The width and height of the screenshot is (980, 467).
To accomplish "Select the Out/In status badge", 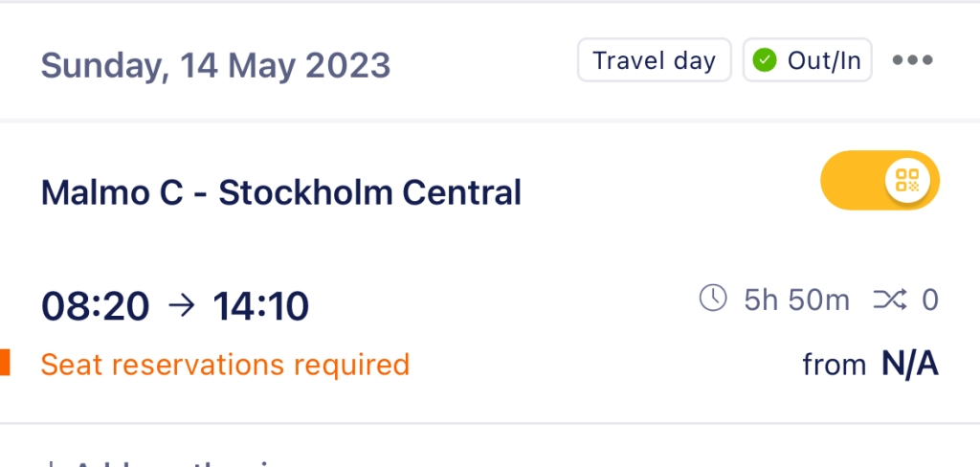I will coord(807,60).
